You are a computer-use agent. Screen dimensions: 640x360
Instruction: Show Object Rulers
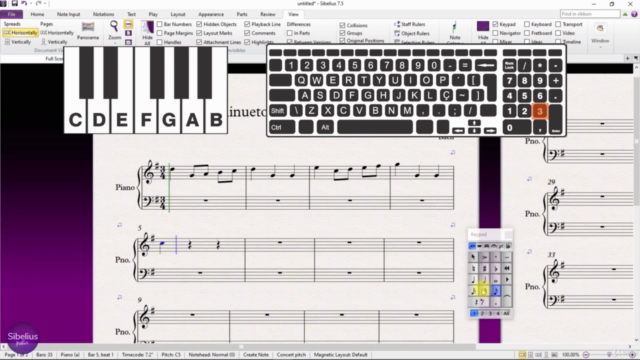point(411,33)
